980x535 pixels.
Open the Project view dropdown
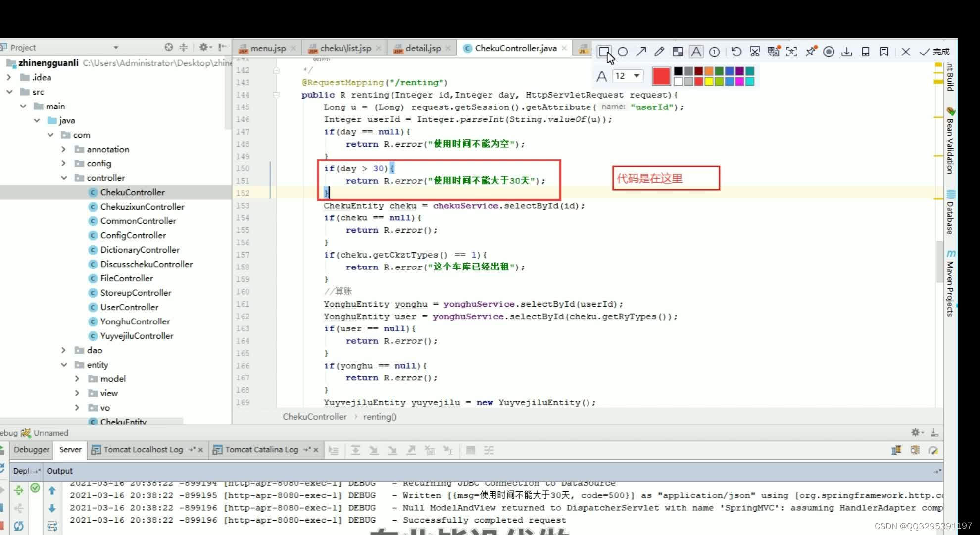(x=115, y=48)
